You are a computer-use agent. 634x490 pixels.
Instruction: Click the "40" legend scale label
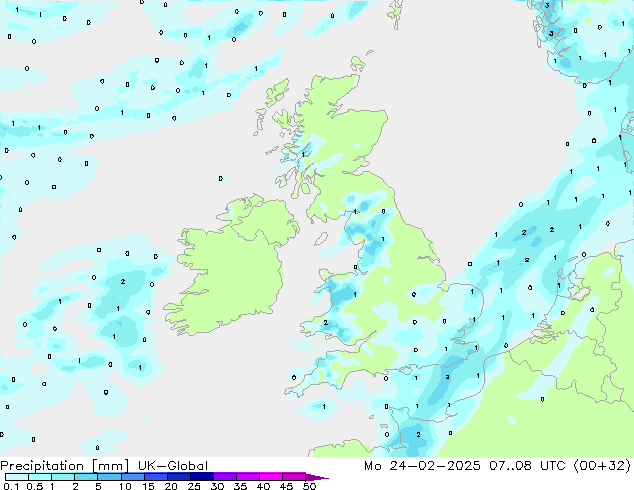(263, 486)
